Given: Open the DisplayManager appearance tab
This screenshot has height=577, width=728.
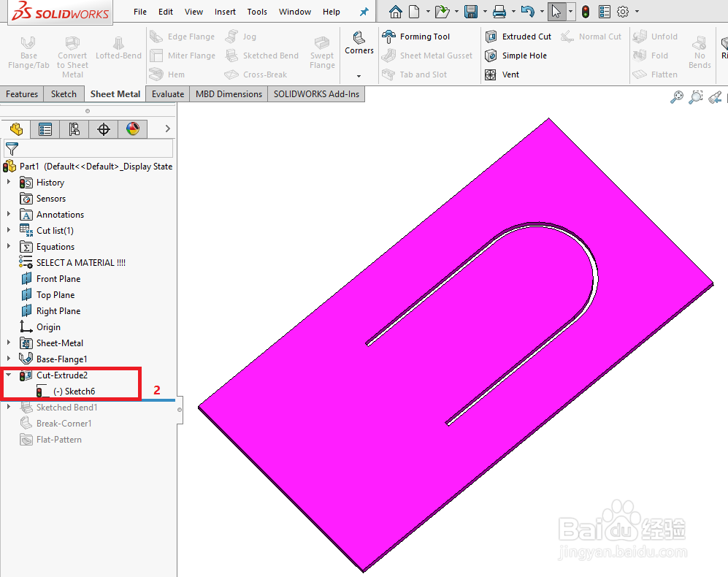Looking at the screenshot, I should 132,129.
